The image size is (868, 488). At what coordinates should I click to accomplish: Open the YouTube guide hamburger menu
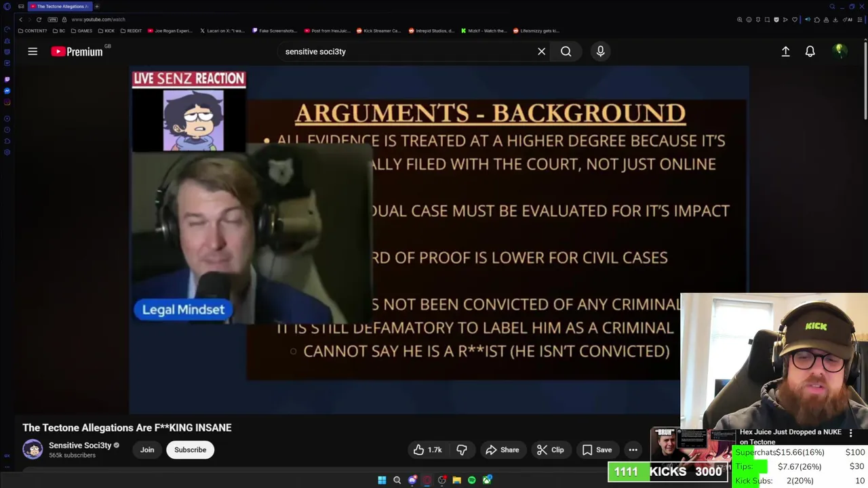point(32,52)
